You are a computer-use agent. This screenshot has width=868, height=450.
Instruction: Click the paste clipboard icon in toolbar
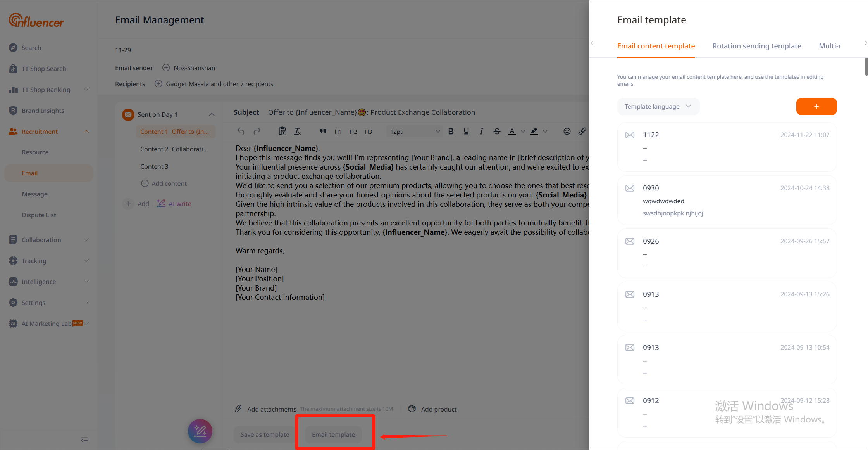click(x=282, y=132)
